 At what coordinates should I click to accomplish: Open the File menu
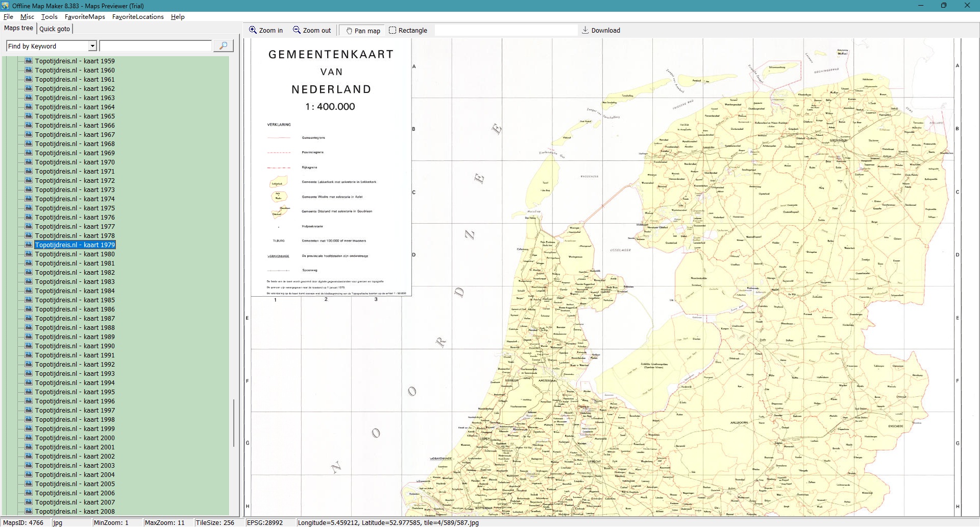[x=8, y=16]
